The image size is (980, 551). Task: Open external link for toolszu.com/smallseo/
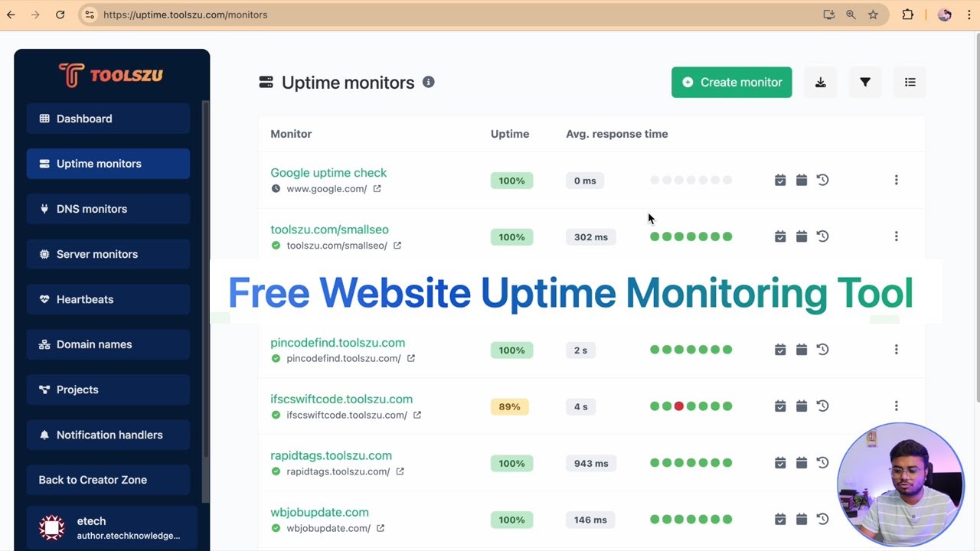[397, 246]
